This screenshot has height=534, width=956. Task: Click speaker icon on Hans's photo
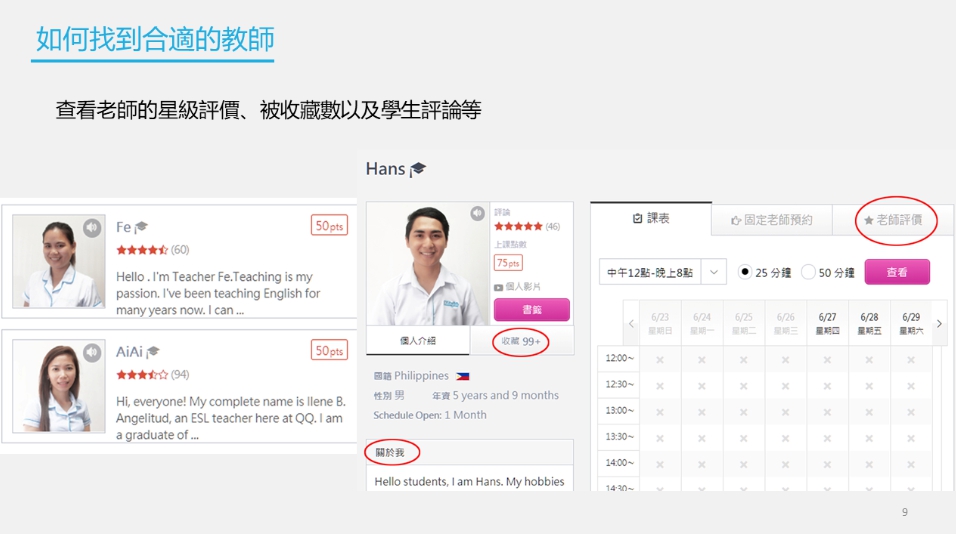pyautogui.click(x=477, y=214)
